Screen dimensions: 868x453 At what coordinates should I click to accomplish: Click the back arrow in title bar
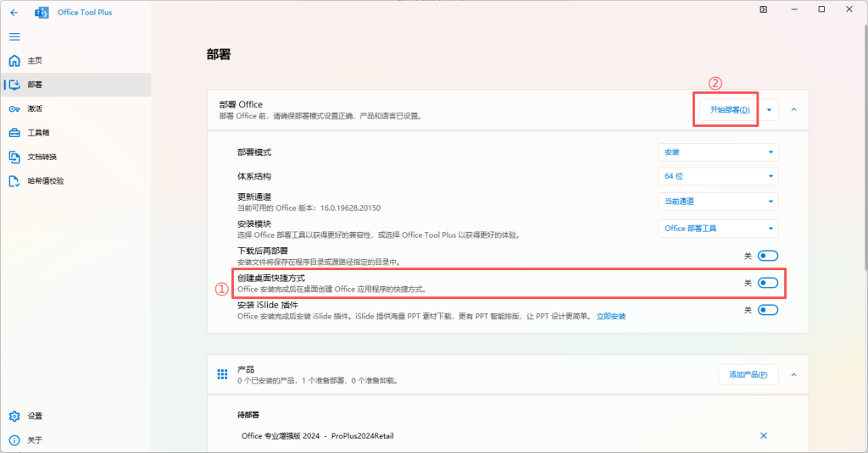[14, 13]
